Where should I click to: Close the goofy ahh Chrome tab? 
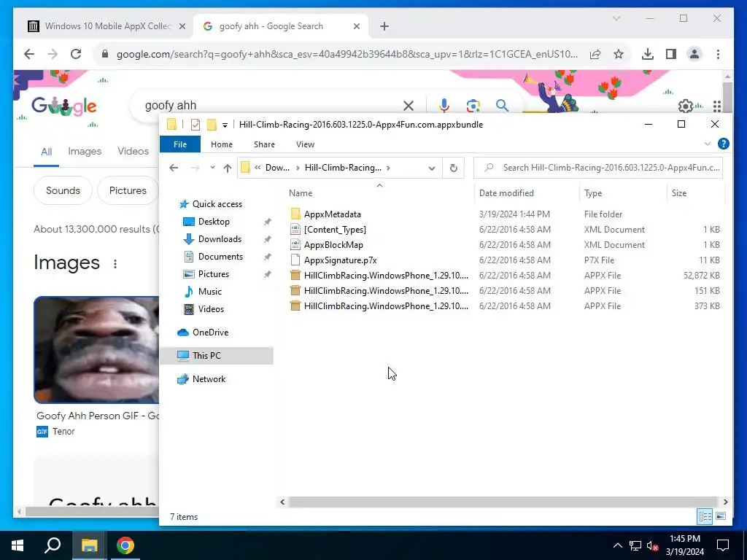356,26
